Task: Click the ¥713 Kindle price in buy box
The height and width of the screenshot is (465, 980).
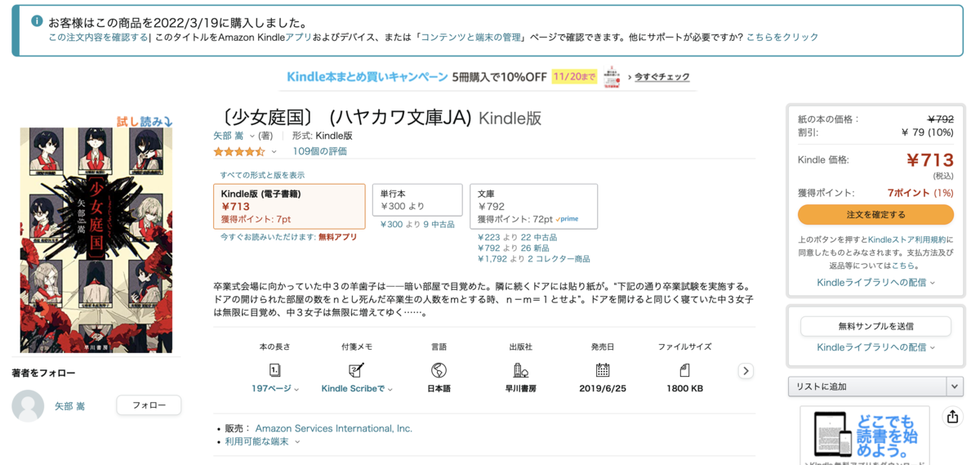Action: 929,160
